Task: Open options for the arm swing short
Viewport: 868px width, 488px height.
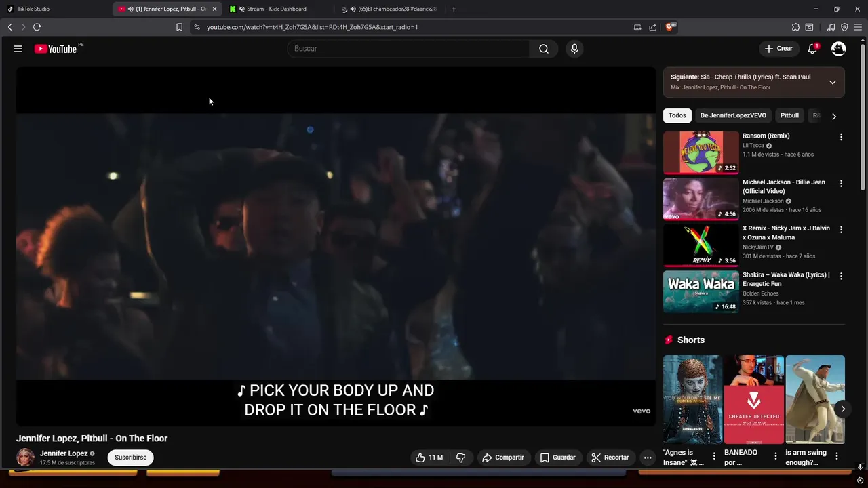Action: coord(837,456)
